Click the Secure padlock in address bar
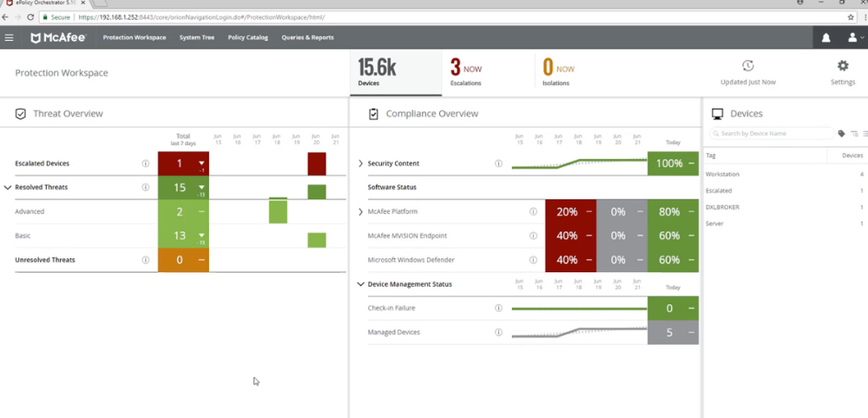 45,17
